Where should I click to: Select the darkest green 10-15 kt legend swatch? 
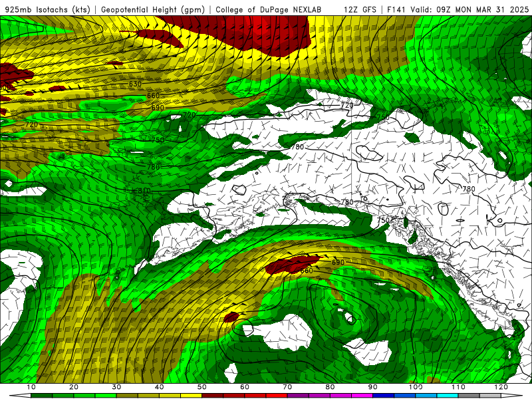click(x=42, y=396)
